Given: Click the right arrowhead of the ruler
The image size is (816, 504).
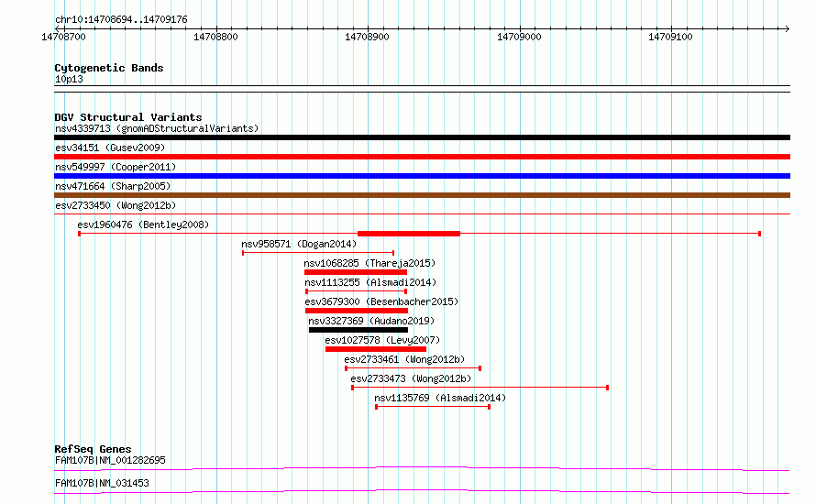Looking at the screenshot, I should (788, 28).
